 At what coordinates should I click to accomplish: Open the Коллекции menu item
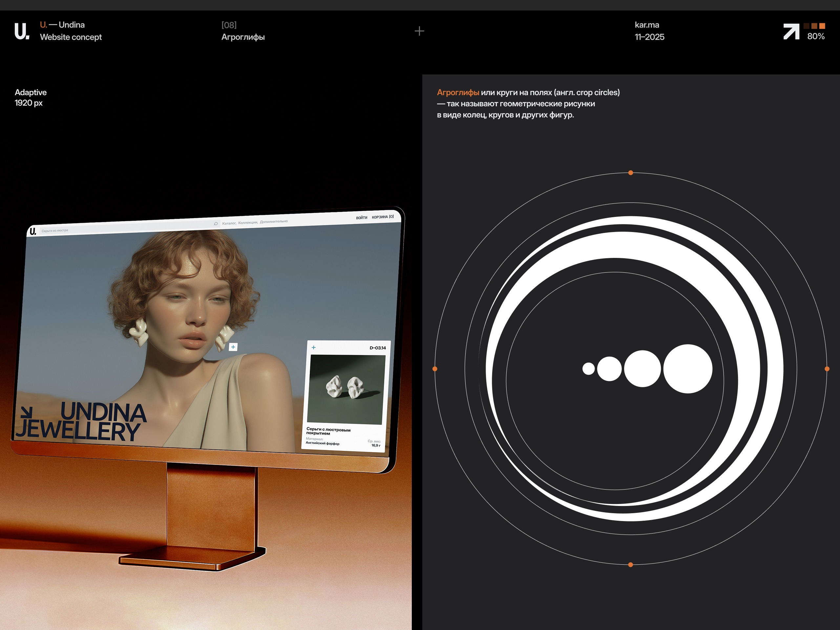point(248,222)
